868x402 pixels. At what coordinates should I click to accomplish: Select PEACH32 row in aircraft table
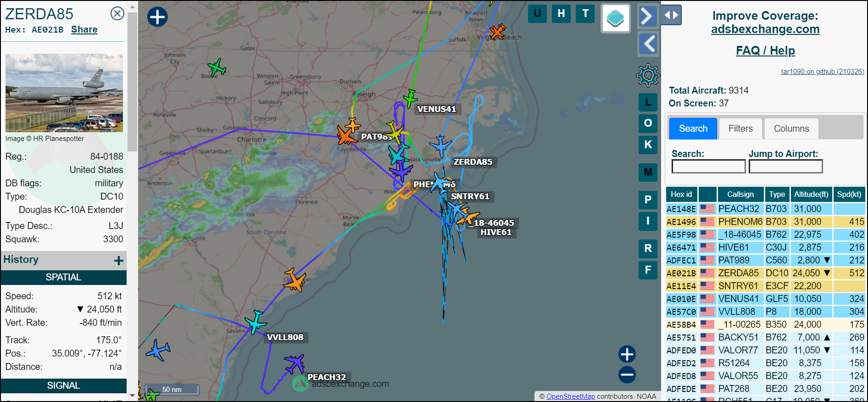(x=765, y=209)
